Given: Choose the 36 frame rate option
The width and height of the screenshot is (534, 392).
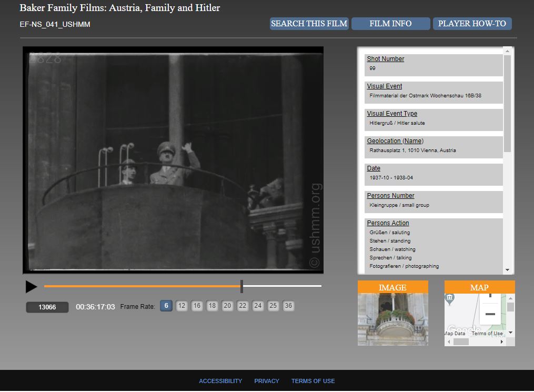Looking at the screenshot, I should pos(288,306).
